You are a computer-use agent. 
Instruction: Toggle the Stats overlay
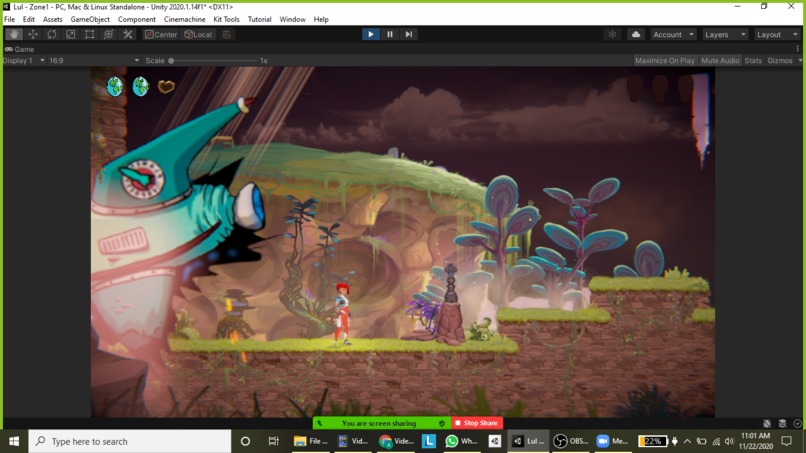(x=753, y=61)
